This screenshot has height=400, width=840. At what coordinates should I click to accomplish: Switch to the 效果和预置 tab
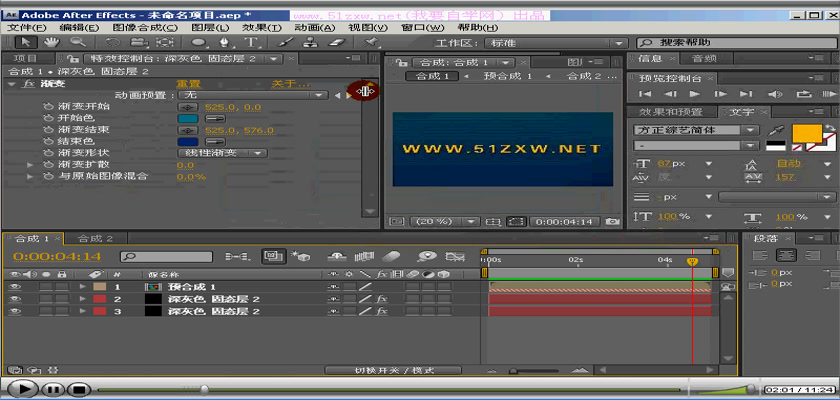pos(672,112)
